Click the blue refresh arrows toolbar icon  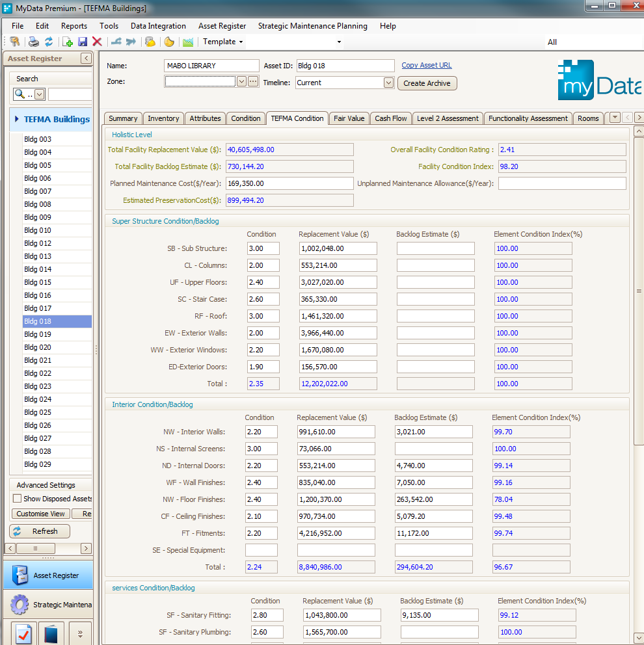pos(49,42)
